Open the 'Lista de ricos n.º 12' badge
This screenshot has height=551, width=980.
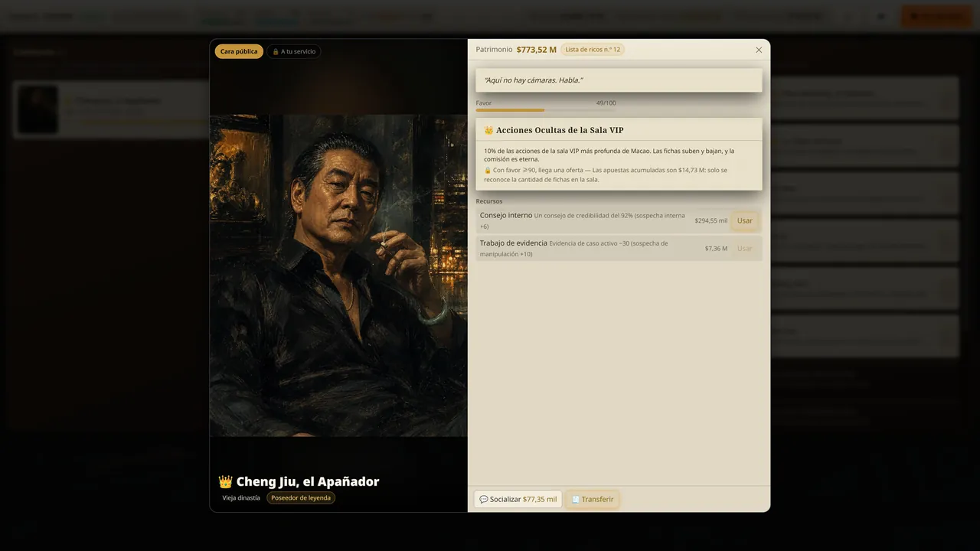[x=593, y=50]
